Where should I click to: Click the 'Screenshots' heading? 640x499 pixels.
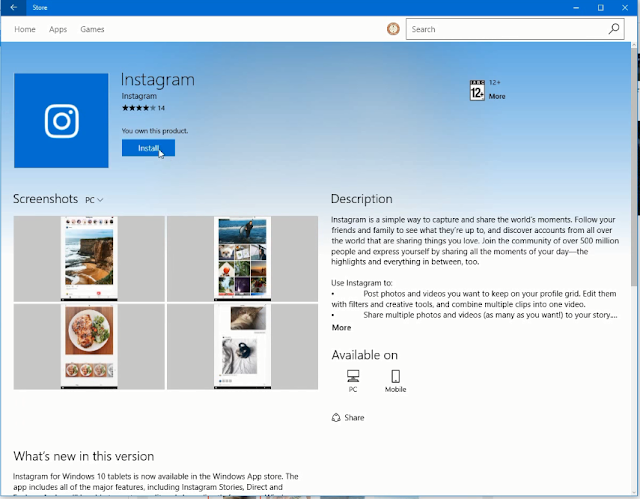click(x=45, y=199)
